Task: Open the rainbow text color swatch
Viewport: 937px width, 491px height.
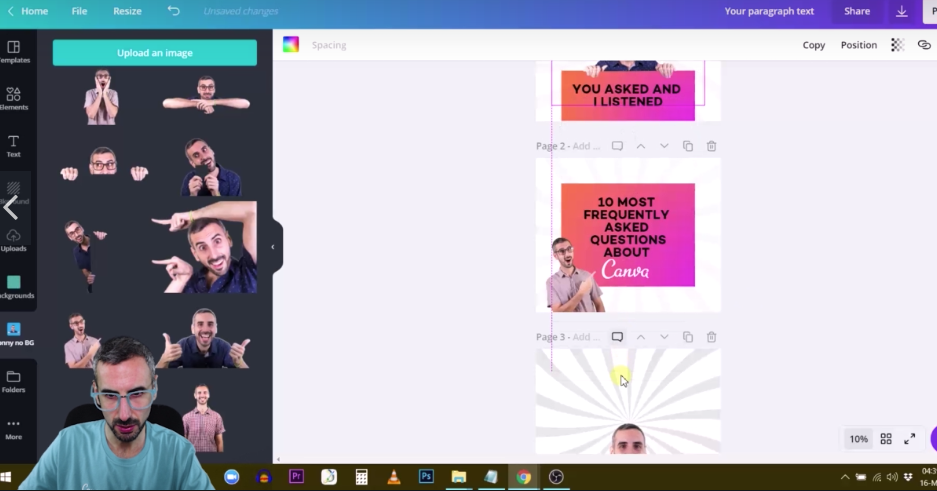Action: tap(291, 45)
